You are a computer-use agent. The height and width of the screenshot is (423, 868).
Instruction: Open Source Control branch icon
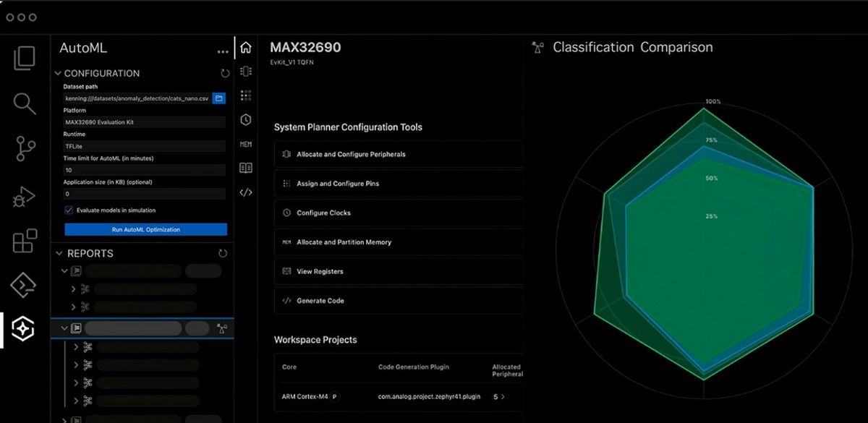point(25,149)
